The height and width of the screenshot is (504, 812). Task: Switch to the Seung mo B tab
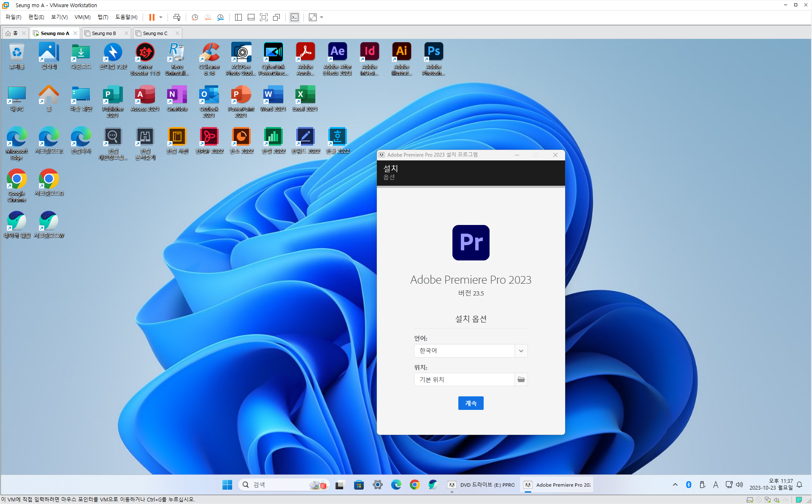[104, 33]
